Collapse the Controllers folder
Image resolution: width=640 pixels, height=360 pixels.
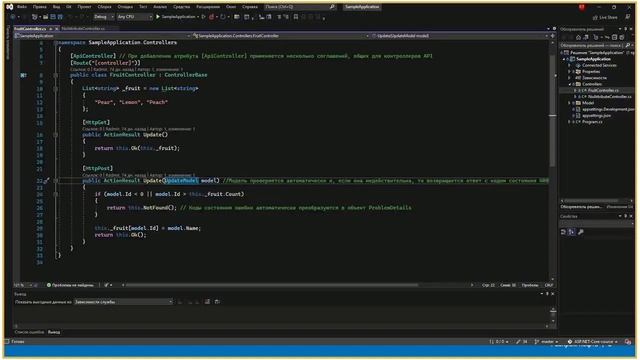pyautogui.click(x=569, y=84)
